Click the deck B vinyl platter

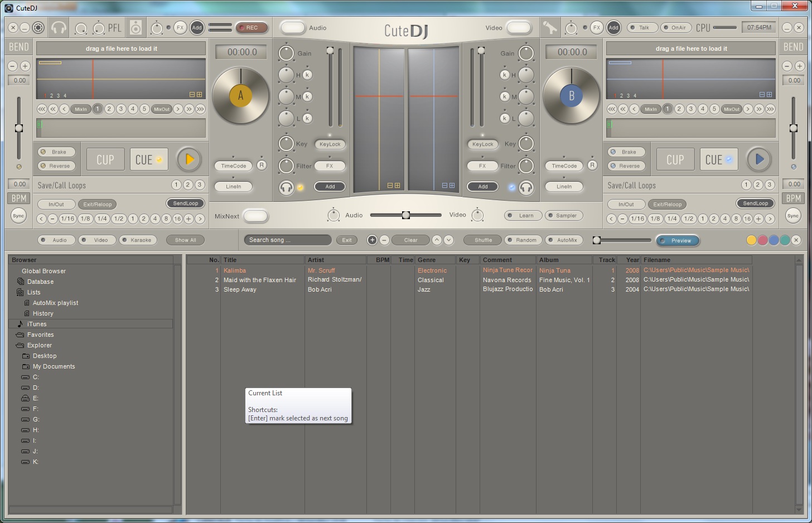click(x=571, y=96)
